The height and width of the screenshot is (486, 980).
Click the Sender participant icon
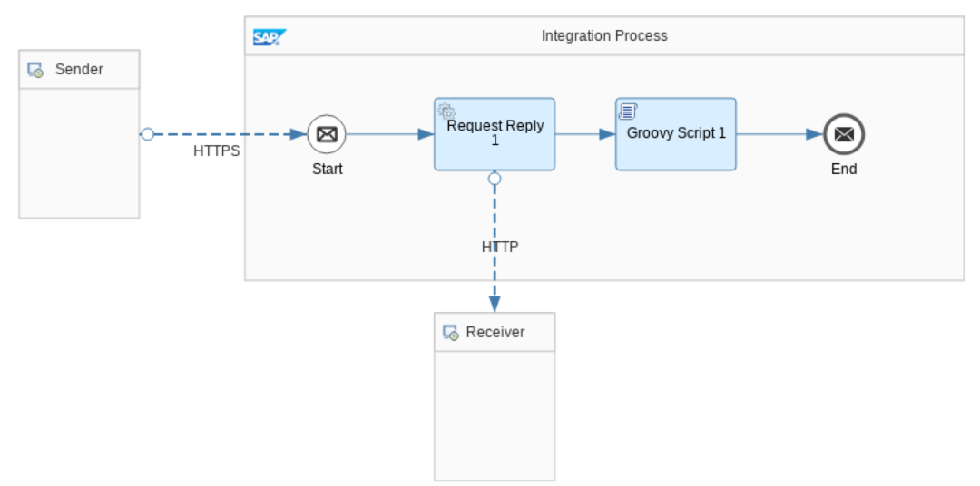[35, 70]
